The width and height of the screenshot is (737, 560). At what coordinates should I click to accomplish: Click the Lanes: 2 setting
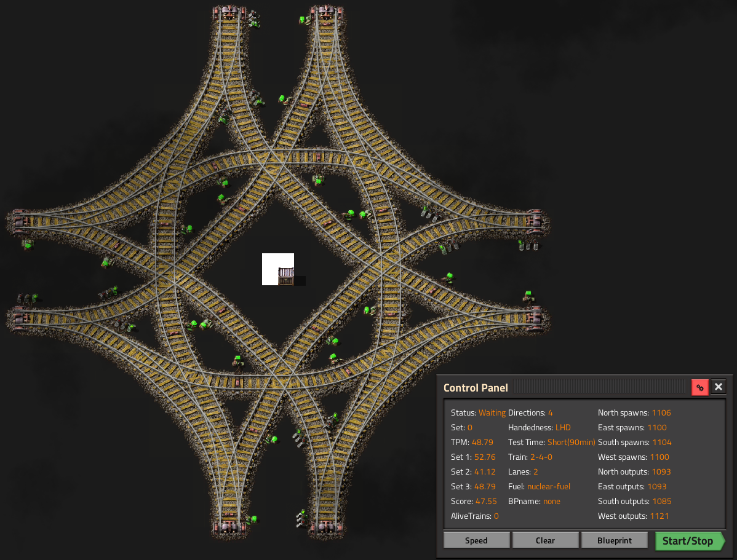click(x=523, y=471)
